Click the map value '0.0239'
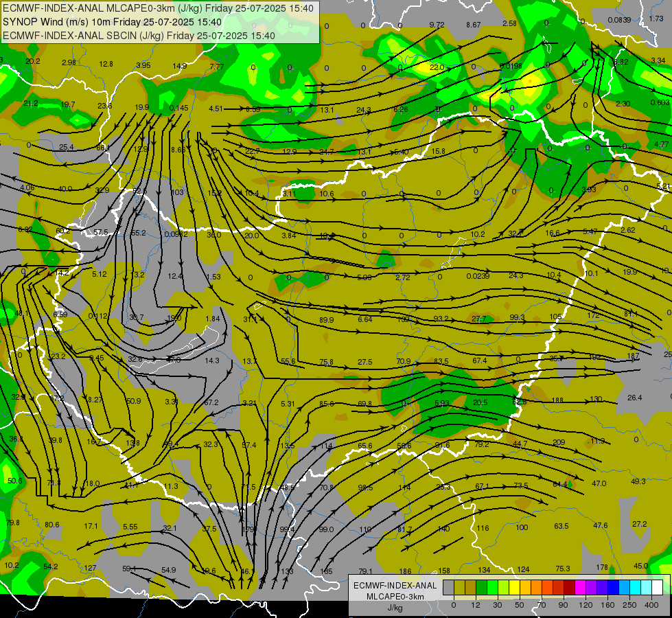The width and height of the screenshot is (672, 618). (478, 276)
